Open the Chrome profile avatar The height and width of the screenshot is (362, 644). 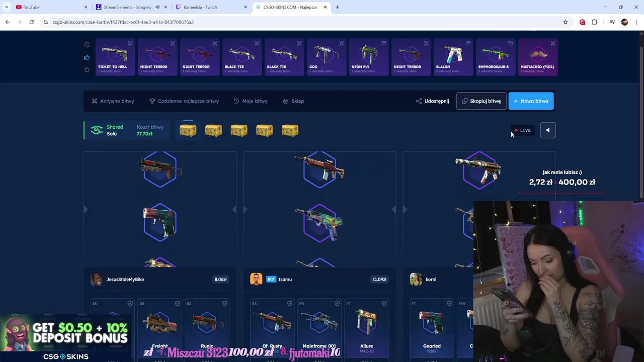pos(624,22)
